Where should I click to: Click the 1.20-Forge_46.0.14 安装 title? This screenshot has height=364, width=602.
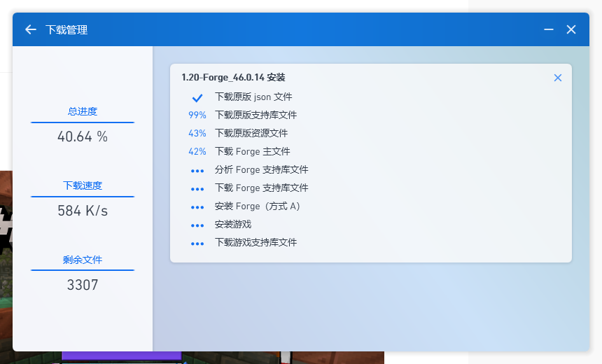[x=233, y=78]
